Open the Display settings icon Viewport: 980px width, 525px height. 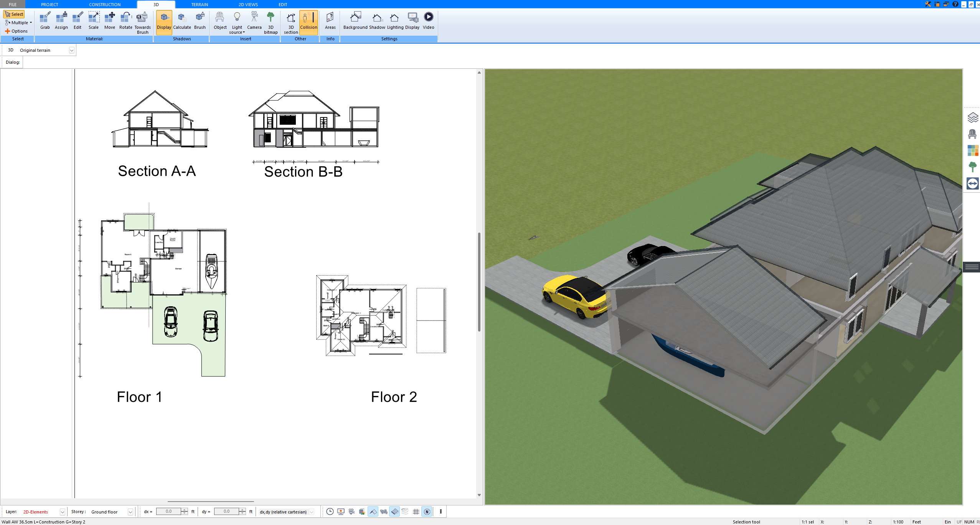click(x=412, y=21)
